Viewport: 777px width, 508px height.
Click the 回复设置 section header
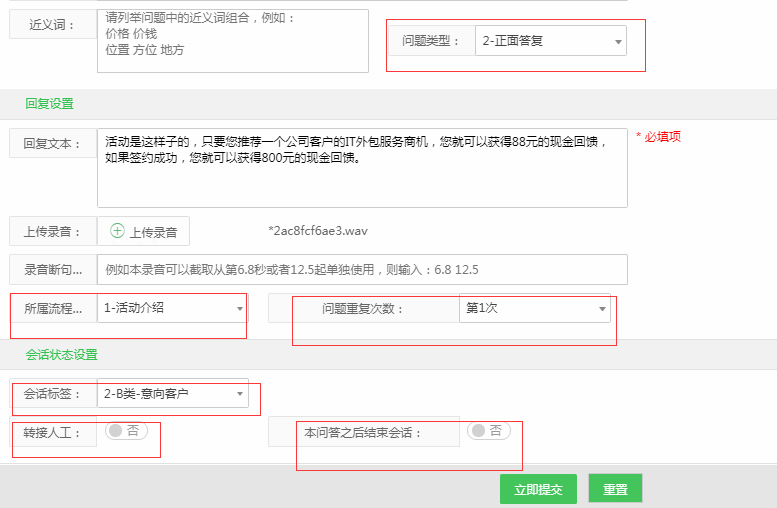(x=49, y=103)
